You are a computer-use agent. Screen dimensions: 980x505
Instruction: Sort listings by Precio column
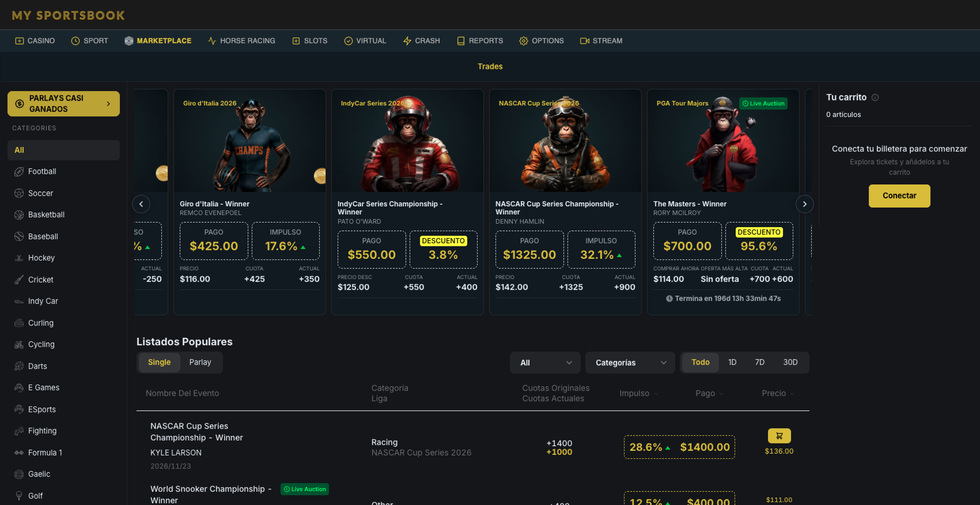778,393
